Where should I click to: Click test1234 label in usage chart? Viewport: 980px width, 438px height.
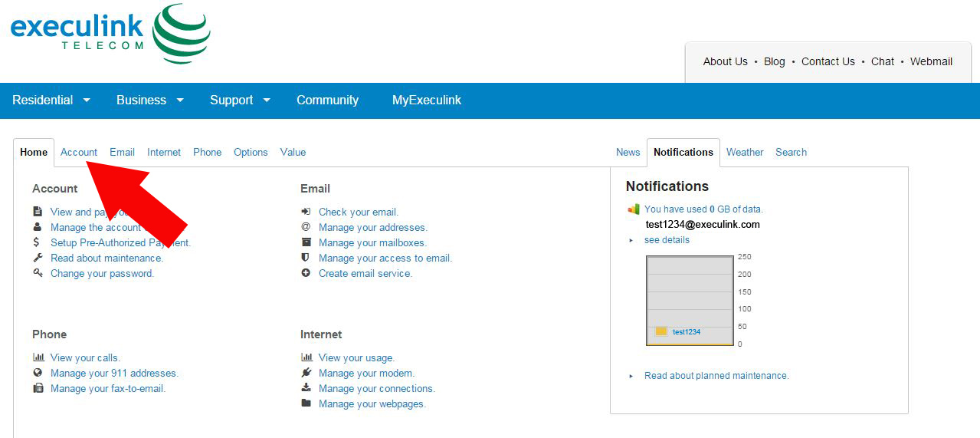[x=687, y=332]
